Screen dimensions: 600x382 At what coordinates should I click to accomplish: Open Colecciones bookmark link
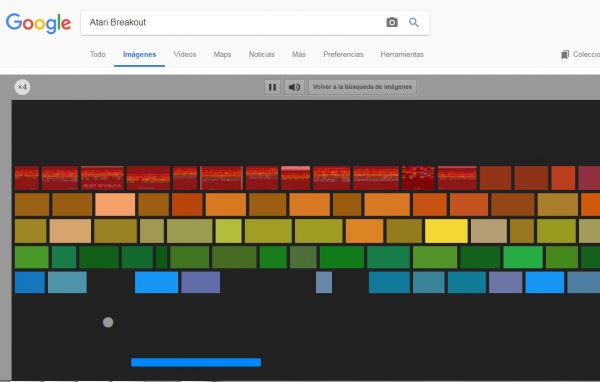[580, 54]
